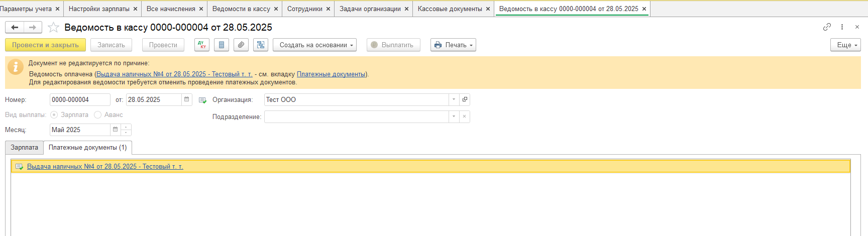Expand the Организация dropdown list
Viewport: 868px width, 236px height.
coord(454,99)
